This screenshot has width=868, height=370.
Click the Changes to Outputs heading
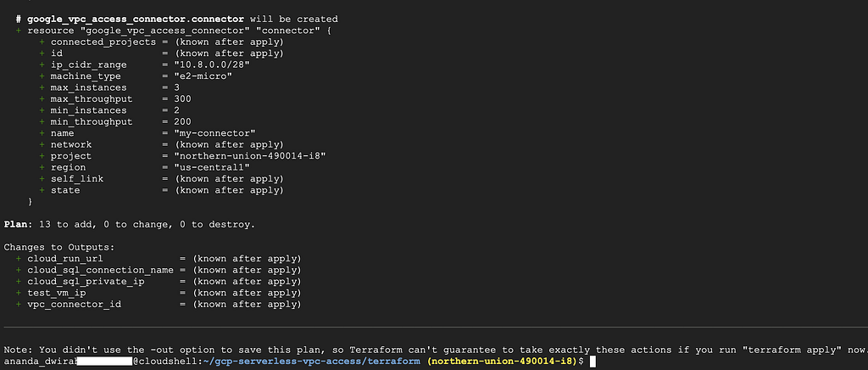pos(58,248)
